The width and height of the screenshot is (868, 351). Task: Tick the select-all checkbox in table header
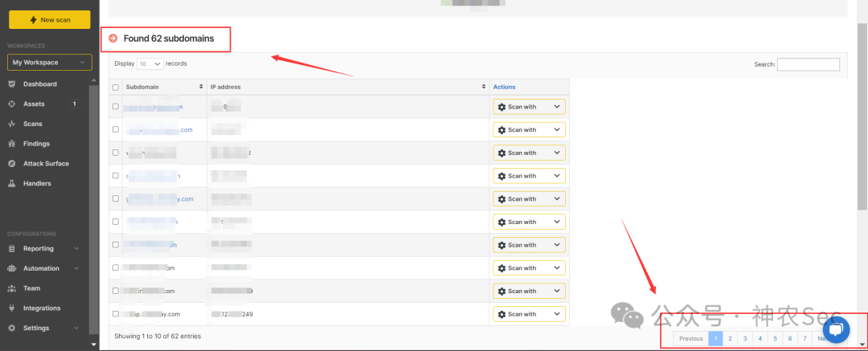(x=116, y=87)
